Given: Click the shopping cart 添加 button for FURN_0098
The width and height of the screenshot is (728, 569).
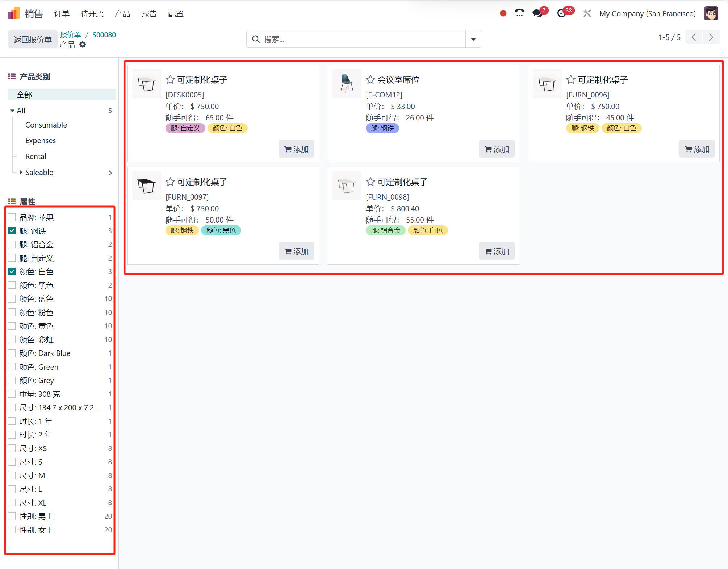Looking at the screenshot, I should 497,251.
